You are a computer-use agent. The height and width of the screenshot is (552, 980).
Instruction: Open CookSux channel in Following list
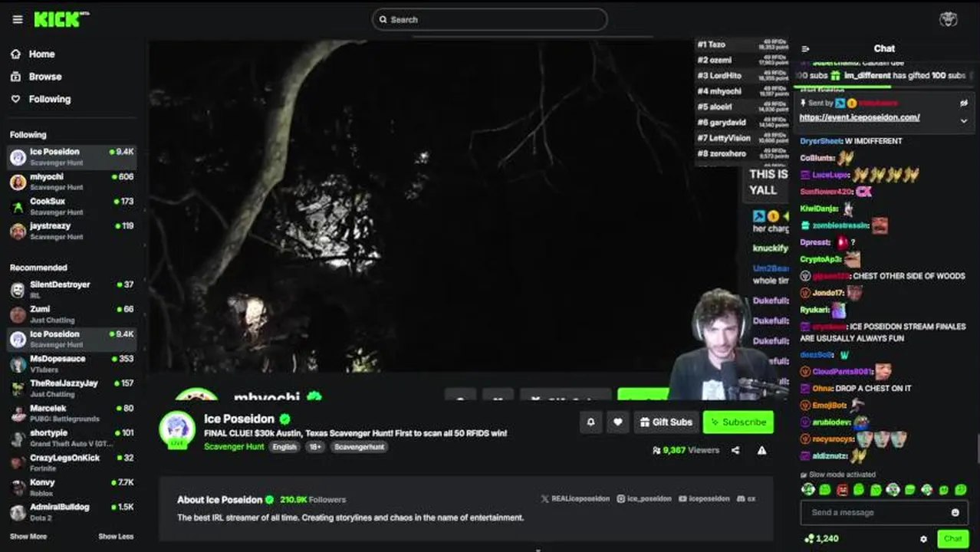(x=71, y=206)
